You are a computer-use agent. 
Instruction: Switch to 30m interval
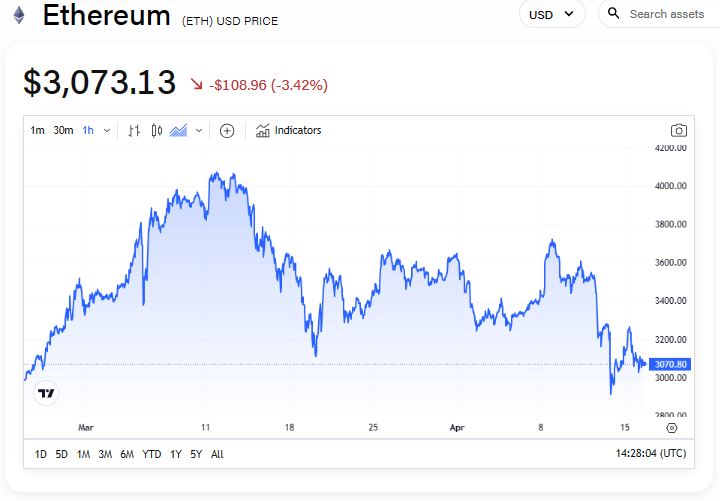pyautogui.click(x=63, y=130)
